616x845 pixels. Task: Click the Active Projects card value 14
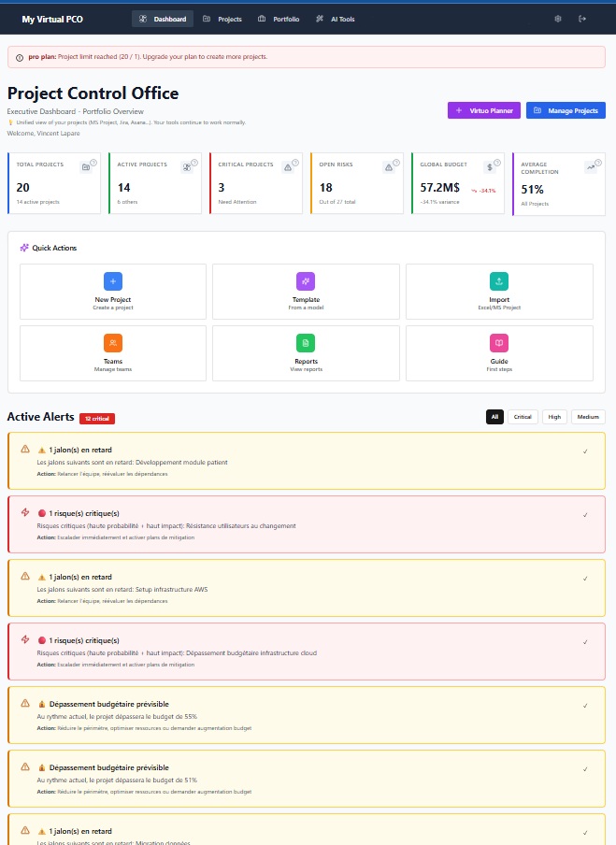(124, 188)
